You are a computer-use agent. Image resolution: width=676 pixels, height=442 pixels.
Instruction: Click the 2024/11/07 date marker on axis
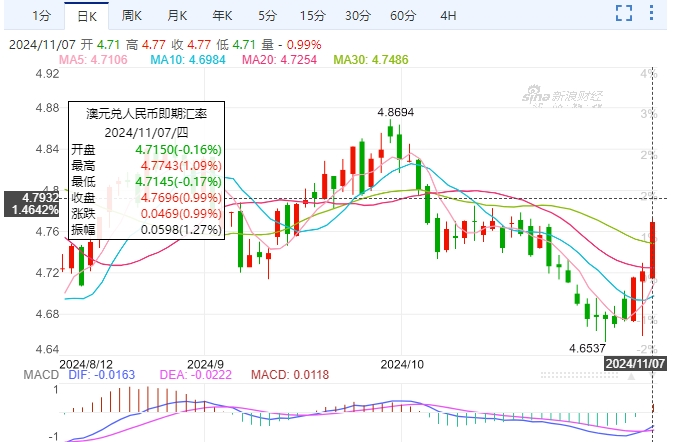638,363
